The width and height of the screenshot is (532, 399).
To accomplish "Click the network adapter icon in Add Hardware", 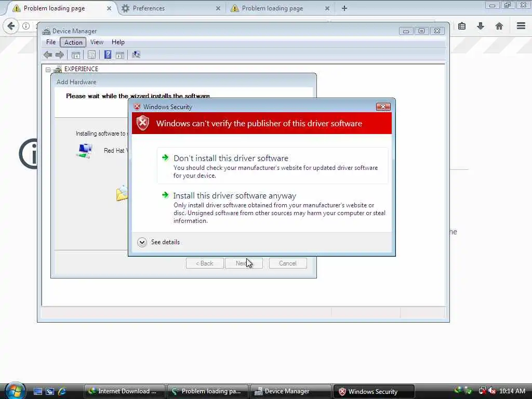I will point(85,151).
